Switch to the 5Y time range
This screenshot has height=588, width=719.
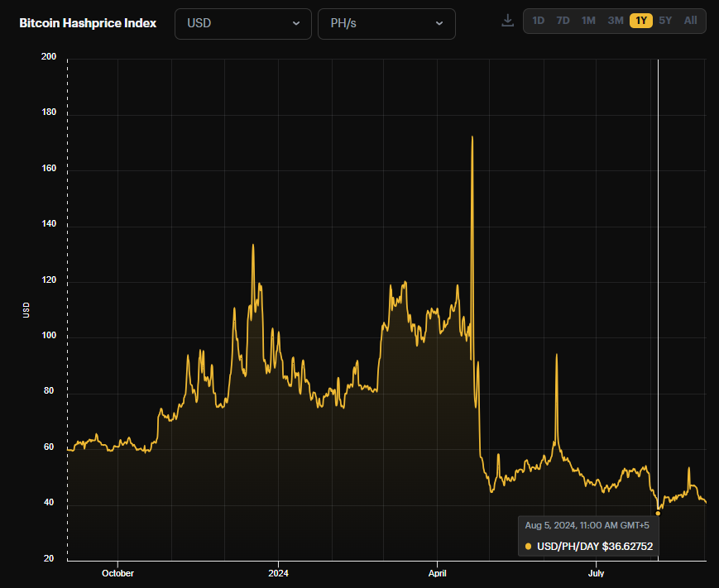click(665, 21)
